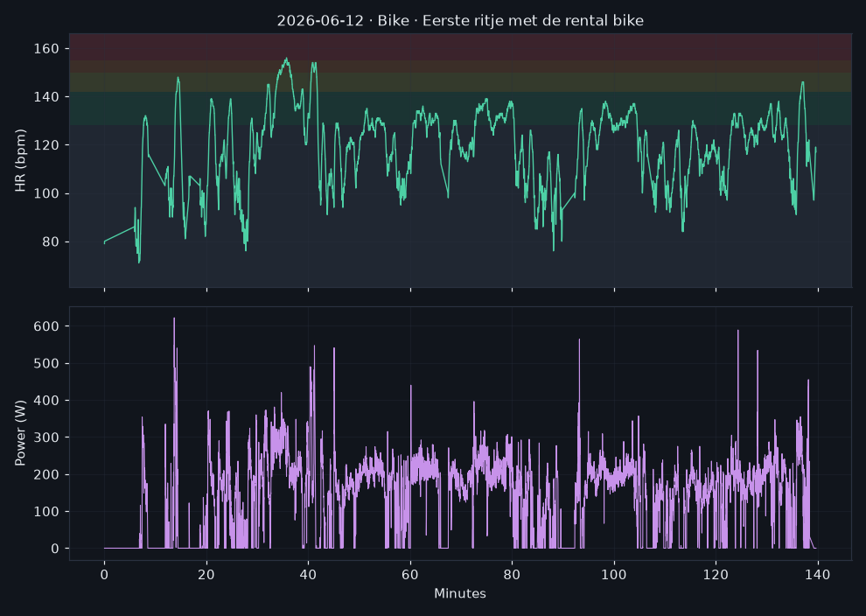
Task: Select the 140 tick on the HR axis
Action: point(47,96)
